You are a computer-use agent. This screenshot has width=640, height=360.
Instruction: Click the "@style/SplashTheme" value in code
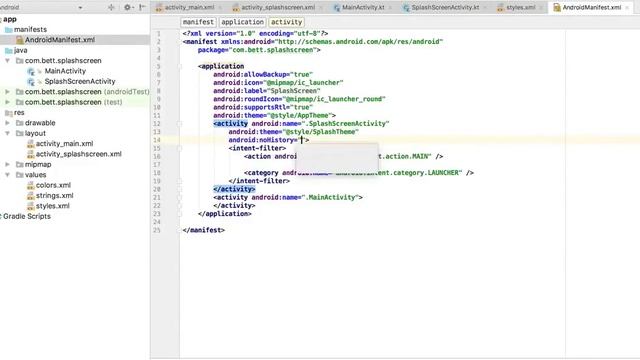(320, 132)
